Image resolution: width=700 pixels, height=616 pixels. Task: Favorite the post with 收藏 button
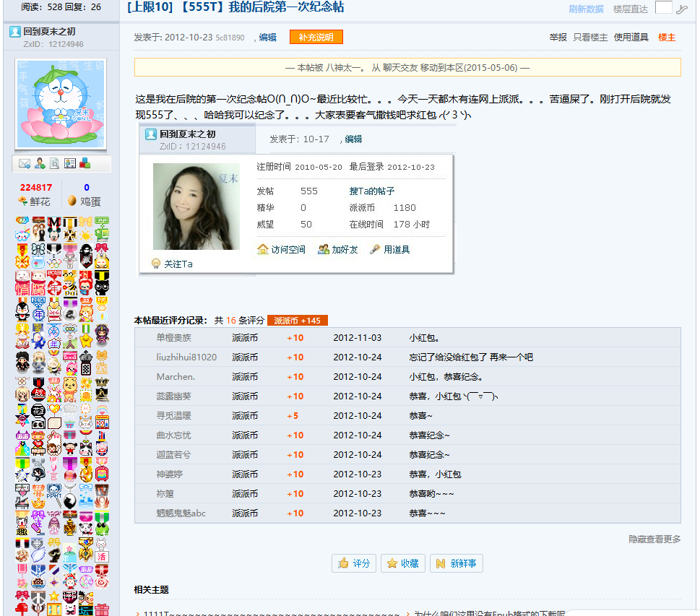point(402,563)
